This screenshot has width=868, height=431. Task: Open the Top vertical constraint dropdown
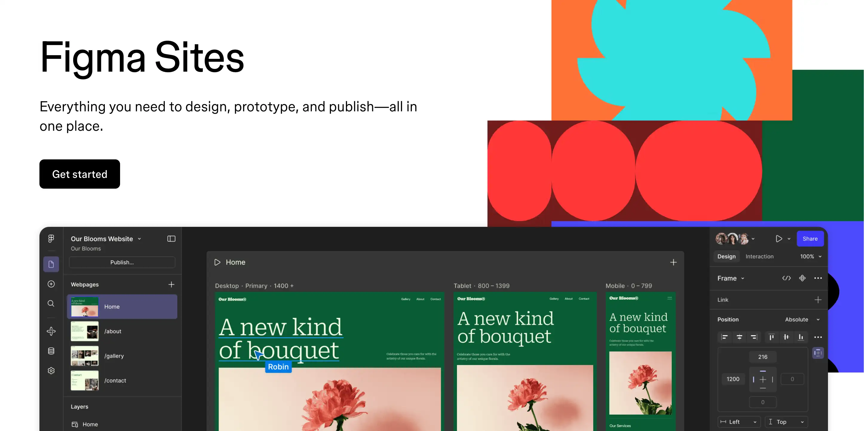786,421
